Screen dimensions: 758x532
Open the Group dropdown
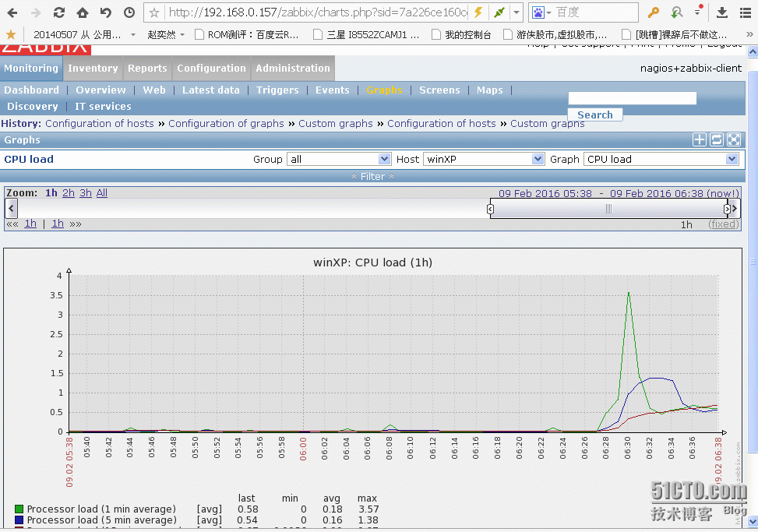click(339, 159)
